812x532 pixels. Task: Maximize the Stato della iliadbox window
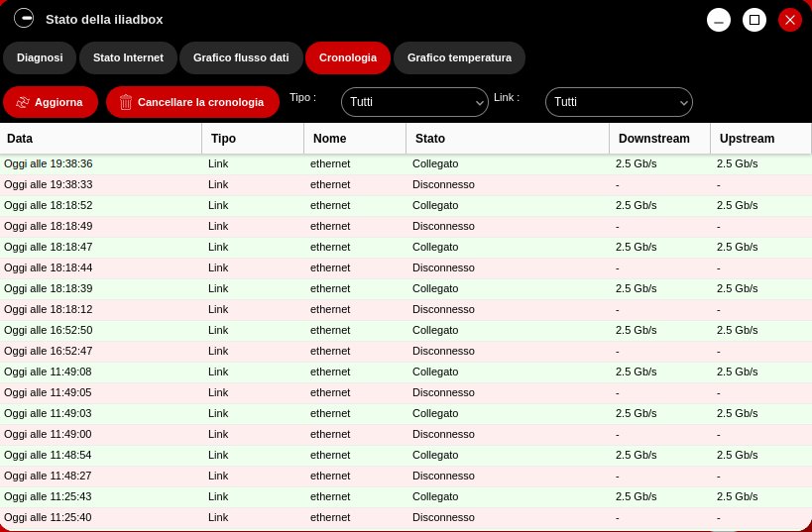pyautogui.click(x=754, y=20)
